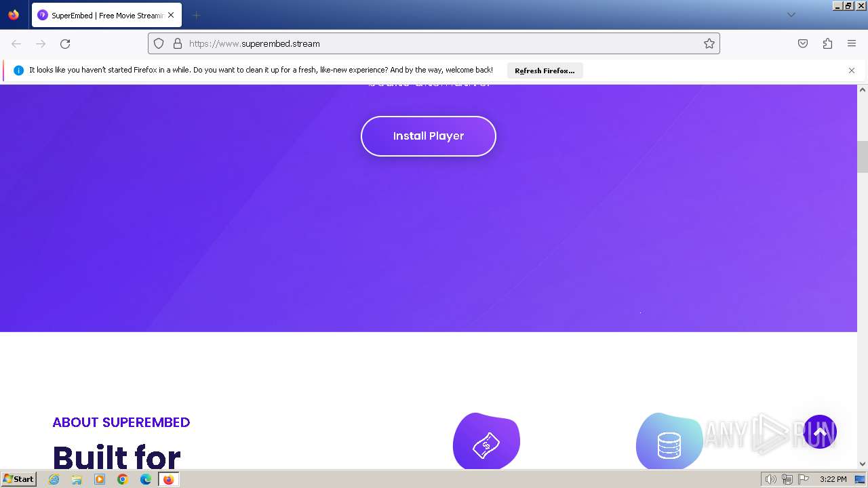Open the Action Center flag icon

coord(803,479)
